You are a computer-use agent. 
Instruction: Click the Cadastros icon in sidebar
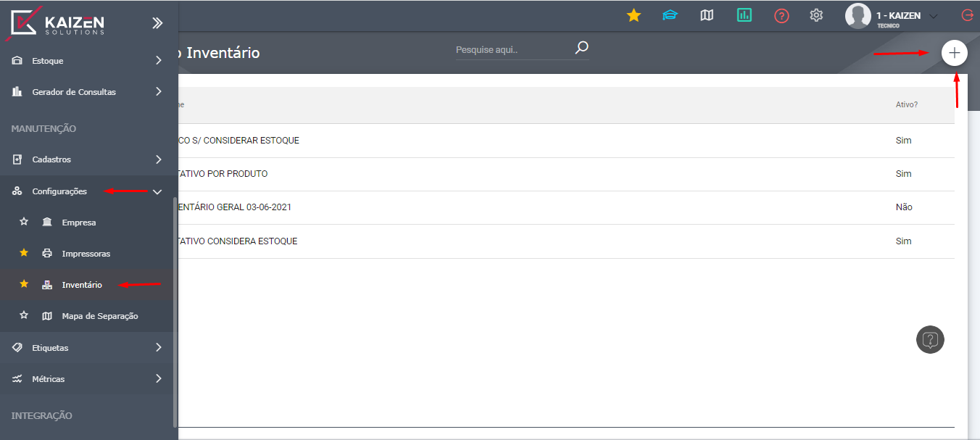[17, 159]
